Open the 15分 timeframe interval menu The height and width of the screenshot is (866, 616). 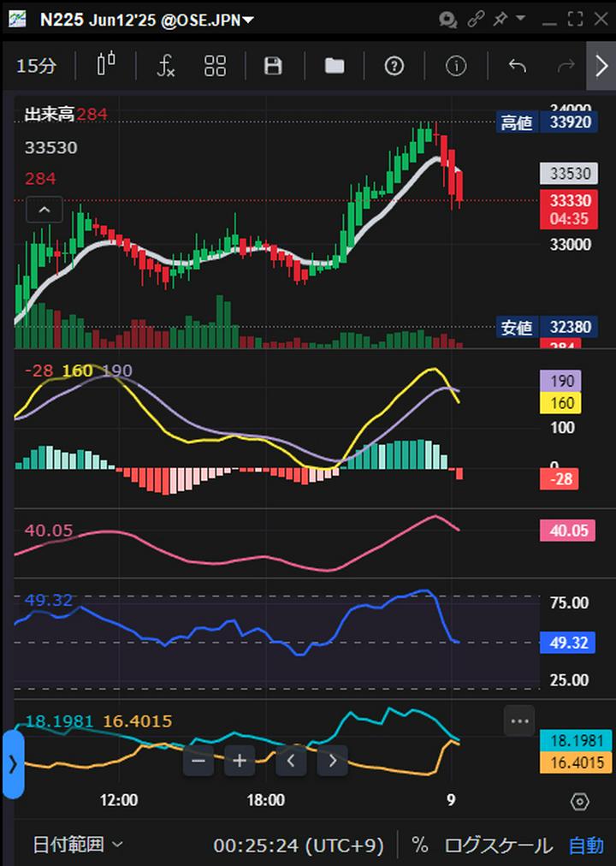tap(37, 66)
